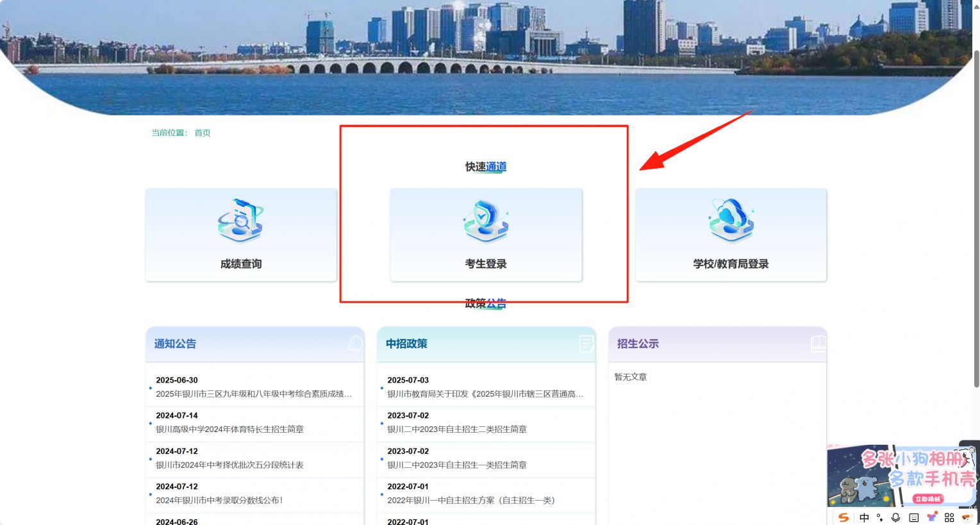
Task: Click the 学校/教育局登录 cloud icon
Action: coord(731,221)
